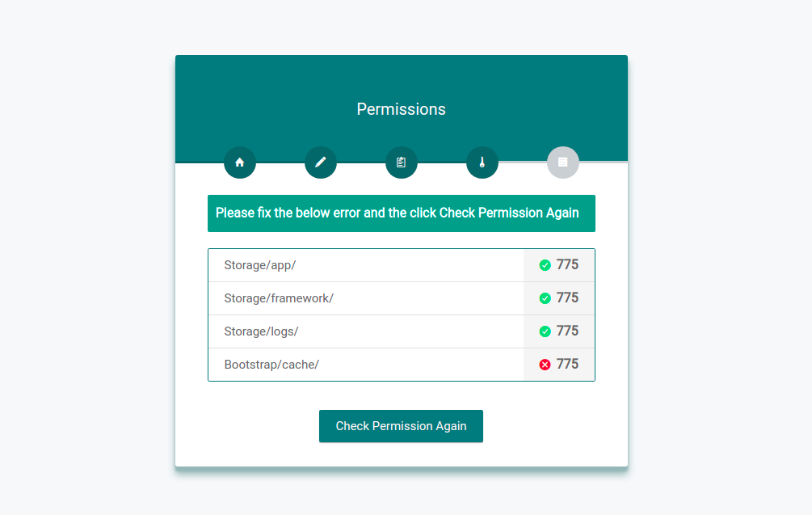The height and width of the screenshot is (515, 812).
Task: Select the thermometer step icon
Action: 482,163
